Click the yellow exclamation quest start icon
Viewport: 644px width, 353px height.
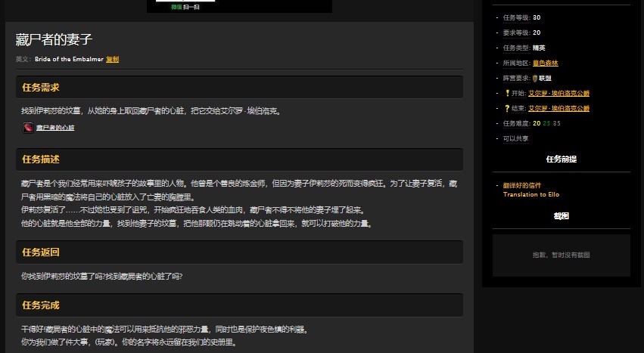(x=507, y=93)
